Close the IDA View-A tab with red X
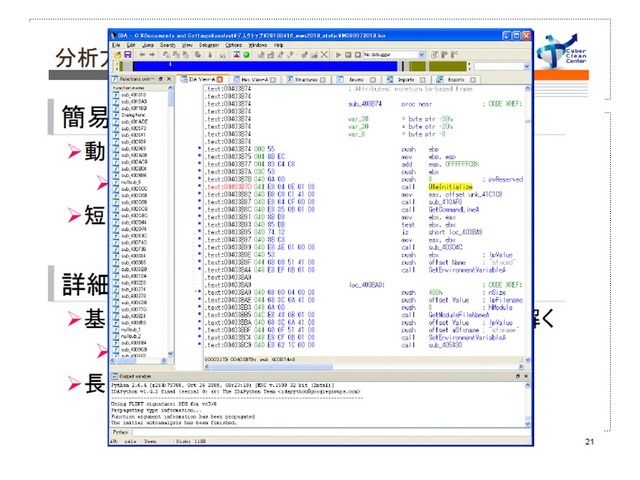The height and width of the screenshot is (480, 640). pos(220,80)
